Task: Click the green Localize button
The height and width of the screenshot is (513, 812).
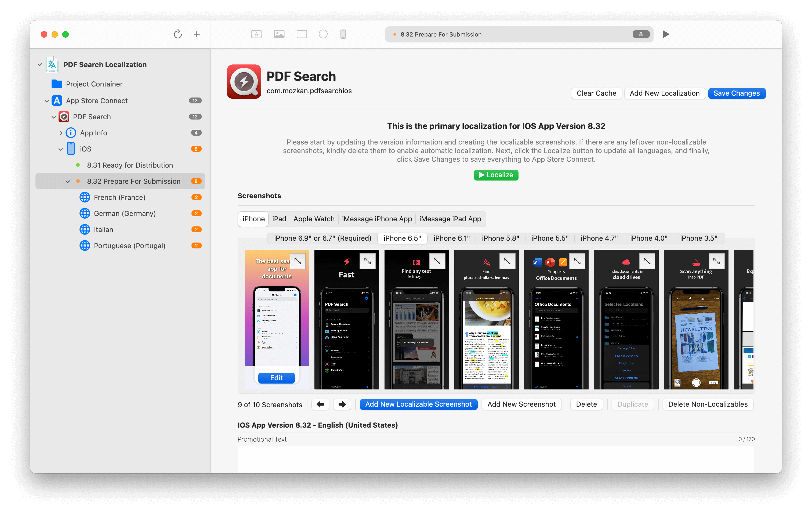Action: pos(496,175)
